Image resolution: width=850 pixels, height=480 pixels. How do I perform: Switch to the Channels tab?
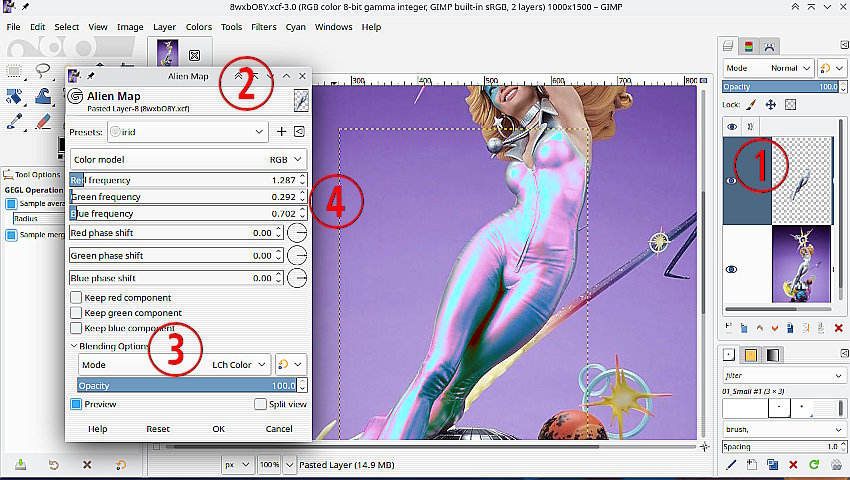[749, 47]
